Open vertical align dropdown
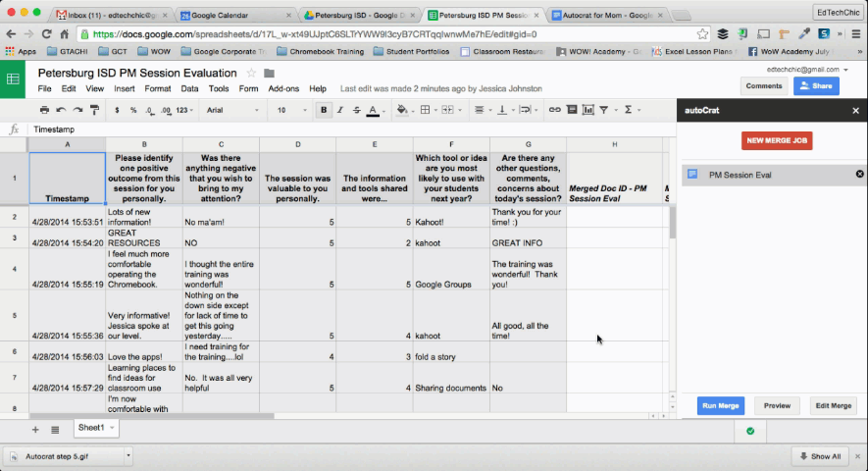The image size is (868, 471). [505, 110]
